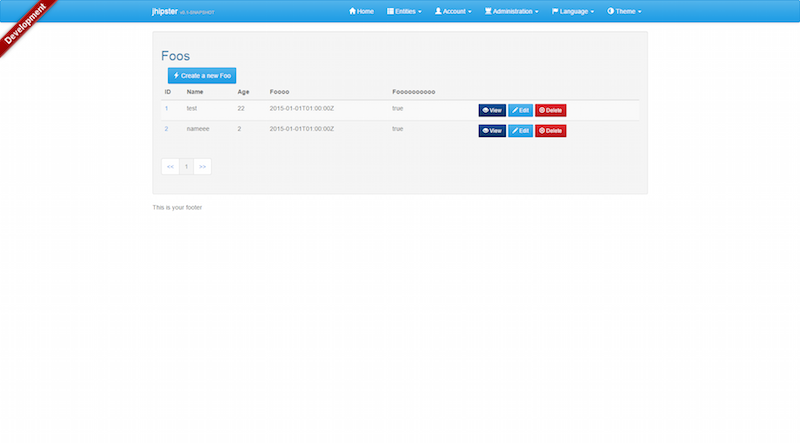View the 'test' row record
800x443 pixels.
tap(492, 110)
